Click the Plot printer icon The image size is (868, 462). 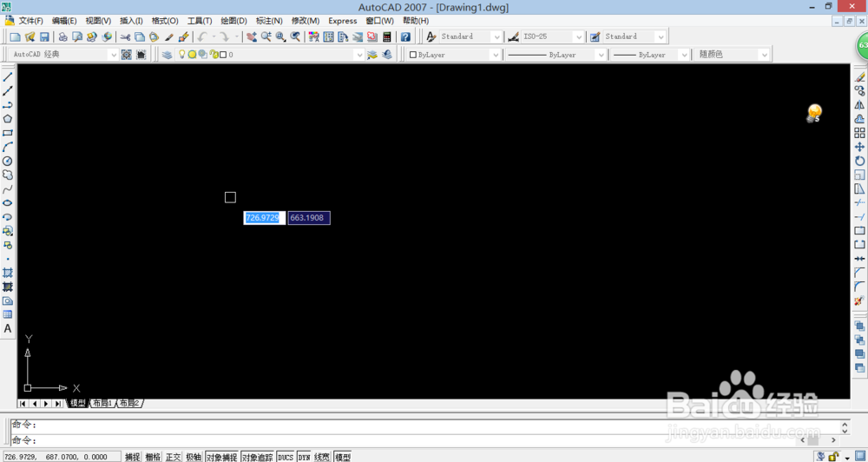click(63, 37)
